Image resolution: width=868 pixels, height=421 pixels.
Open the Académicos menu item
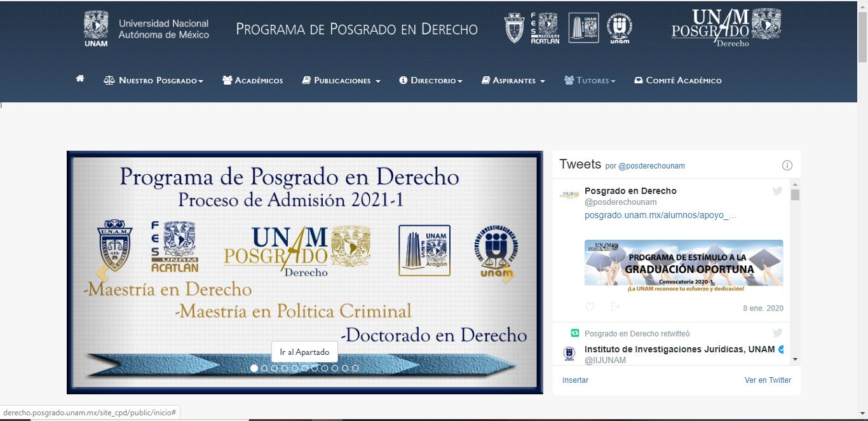pos(253,81)
